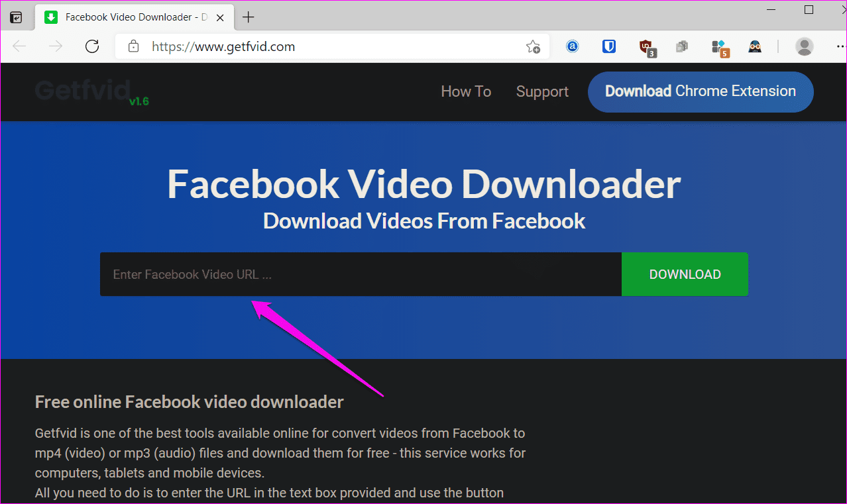Go forward to next page
Screen dimensions: 847x504
[x=56, y=46]
